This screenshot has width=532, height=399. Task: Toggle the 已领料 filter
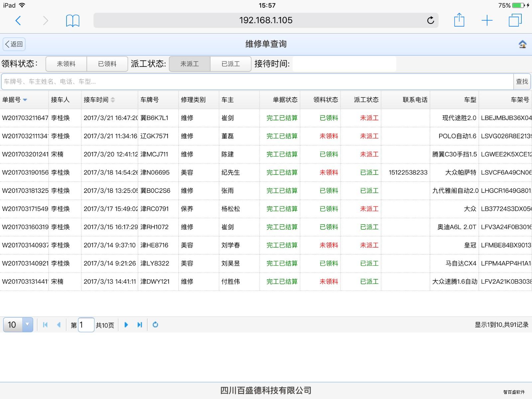point(107,64)
